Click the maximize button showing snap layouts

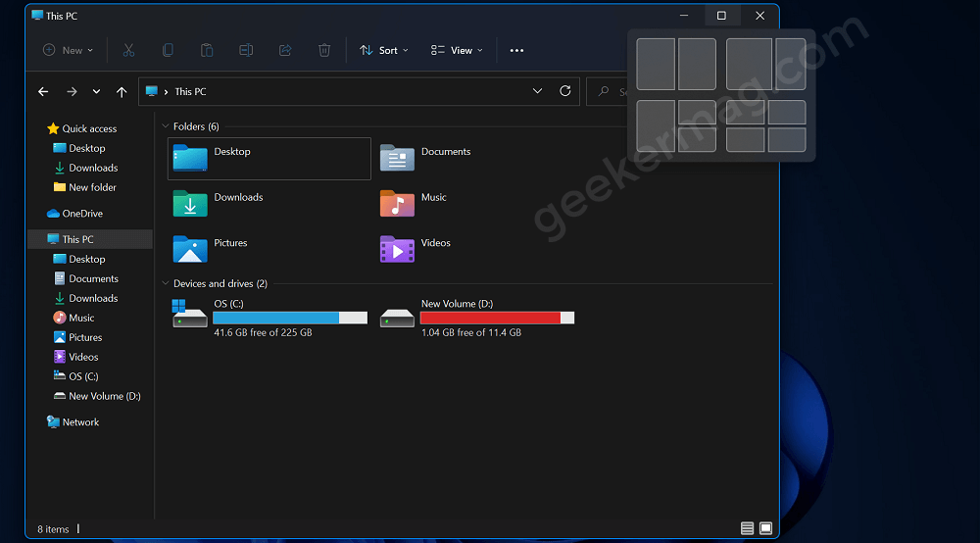tap(721, 16)
